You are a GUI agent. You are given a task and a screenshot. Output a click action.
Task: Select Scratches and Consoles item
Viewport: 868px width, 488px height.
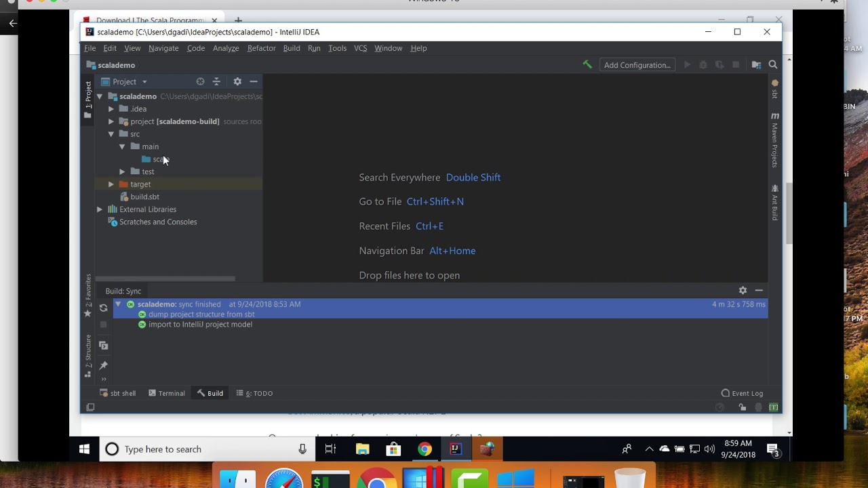click(152, 222)
